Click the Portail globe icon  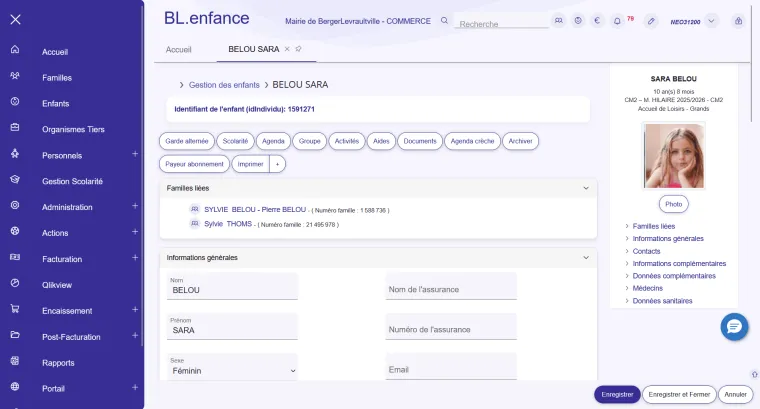pyautogui.click(x=15, y=387)
